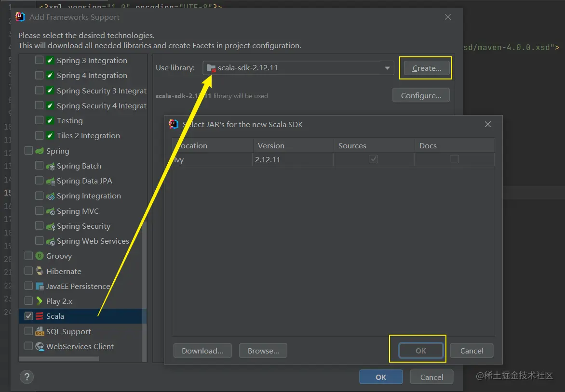Click the Spring 3 Integration checkmark icon
Viewport: 565px width, 392px height.
(51, 60)
